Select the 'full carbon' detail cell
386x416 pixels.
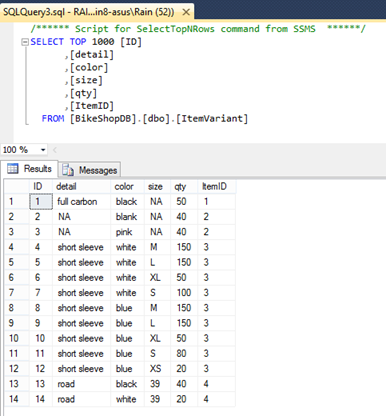coord(82,202)
